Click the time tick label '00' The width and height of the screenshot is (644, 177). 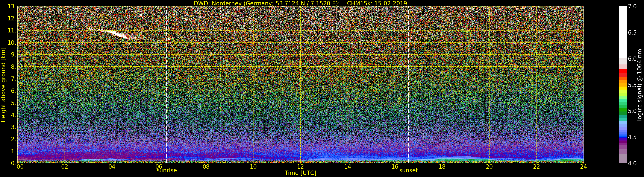coord(20,166)
